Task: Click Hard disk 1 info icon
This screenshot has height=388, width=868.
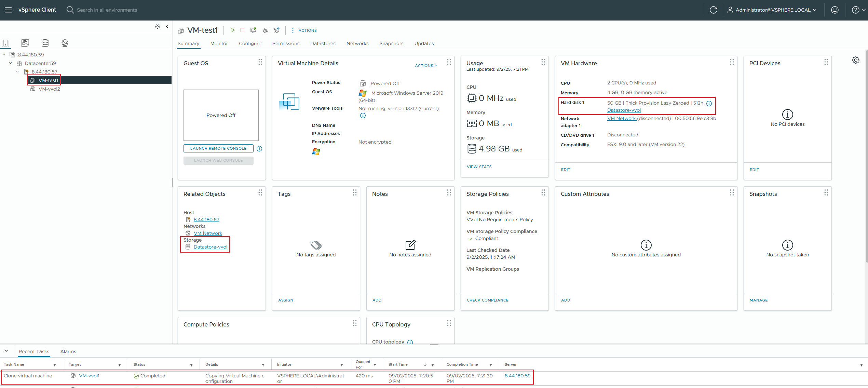Action: (x=709, y=104)
